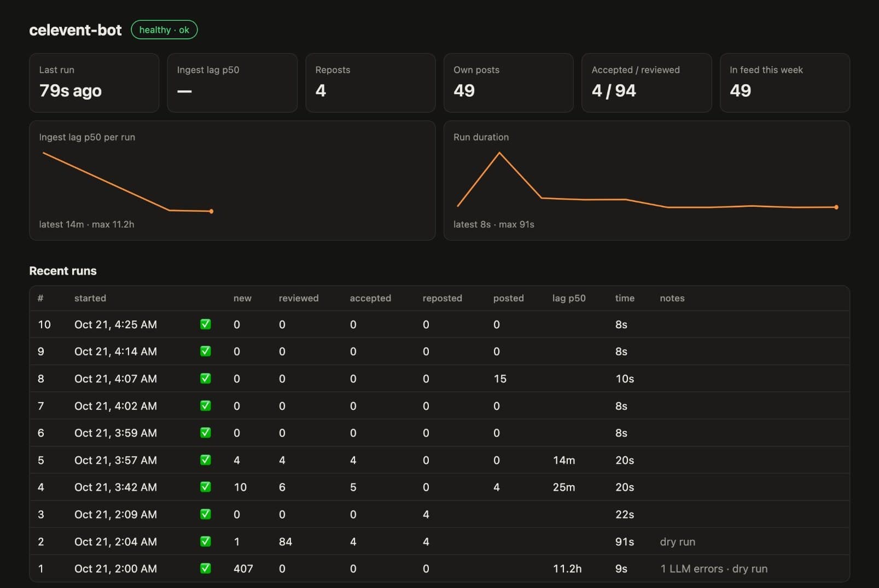Click the status check icon in run 8 row
879x588 pixels.
point(206,379)
